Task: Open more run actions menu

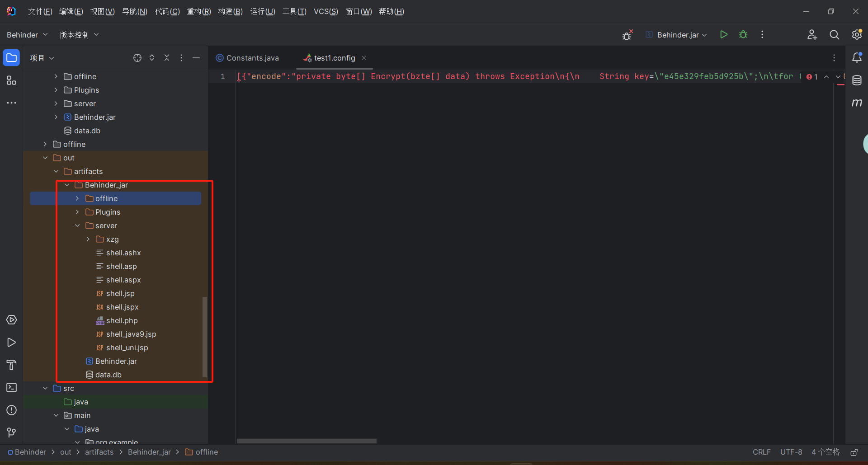Action: tap(762, 35)
